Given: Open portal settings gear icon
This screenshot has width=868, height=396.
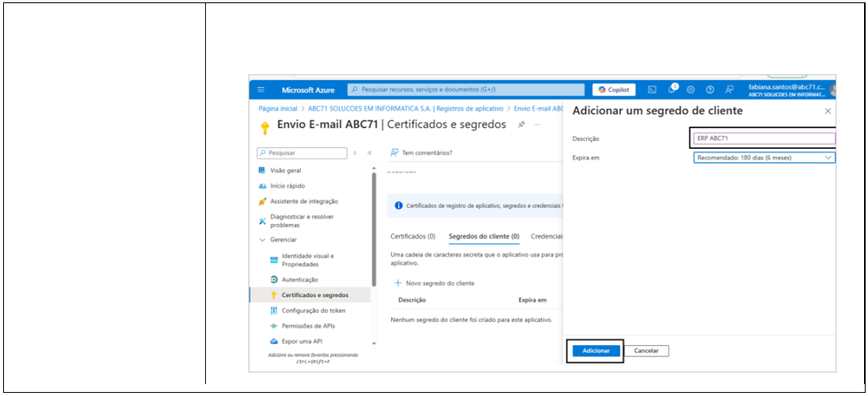Looking at the screenshot, I should click(691, 89).
